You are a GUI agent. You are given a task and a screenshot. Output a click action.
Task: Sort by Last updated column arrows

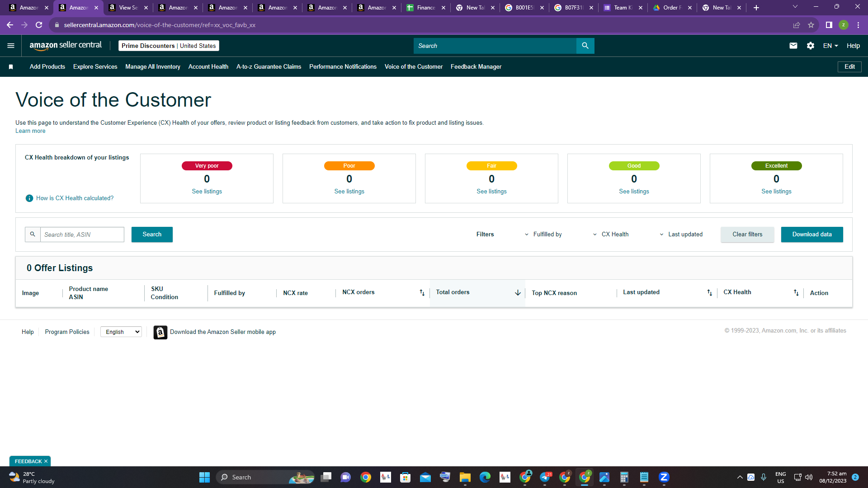tap(709, 293)
